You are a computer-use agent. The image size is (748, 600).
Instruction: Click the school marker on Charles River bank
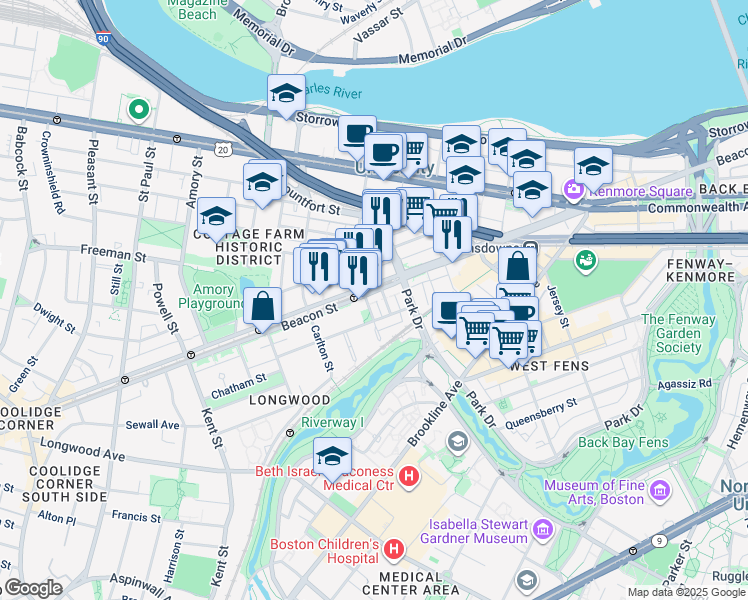286,93
